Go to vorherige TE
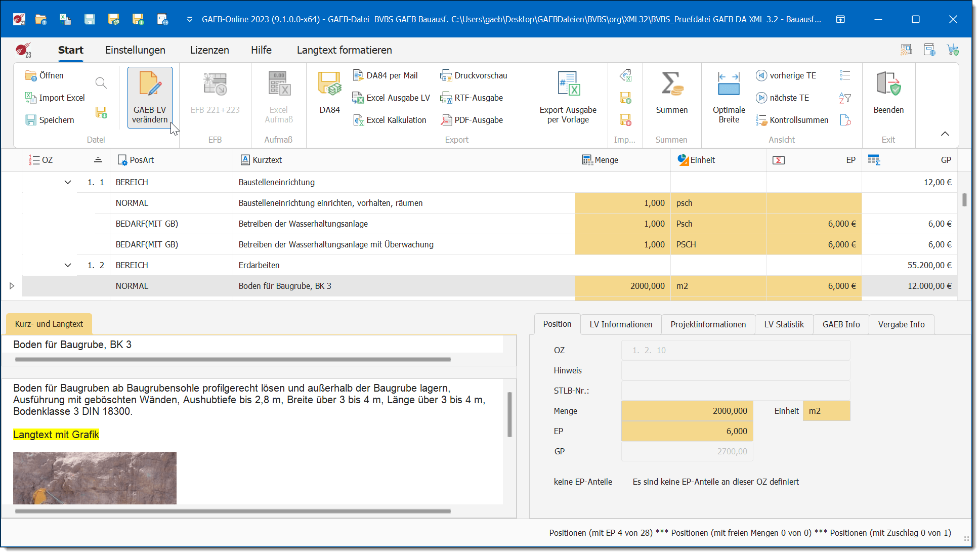The height and width of the screenshot is (555, 980). pyautogui.click(x=786, y=75)
